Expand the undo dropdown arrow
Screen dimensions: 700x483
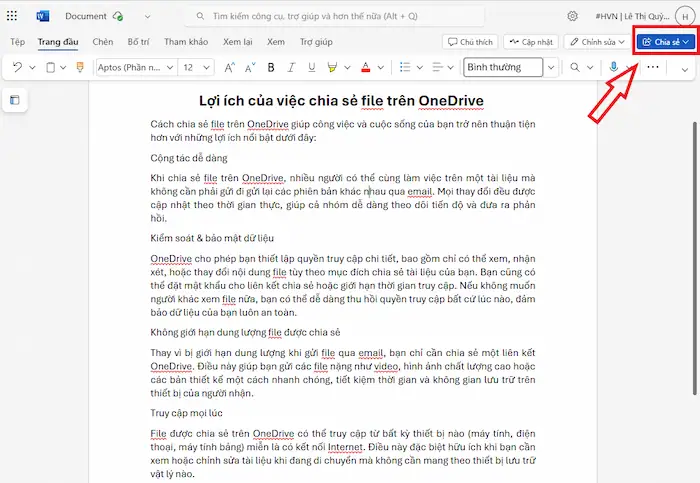coord(32,68)
